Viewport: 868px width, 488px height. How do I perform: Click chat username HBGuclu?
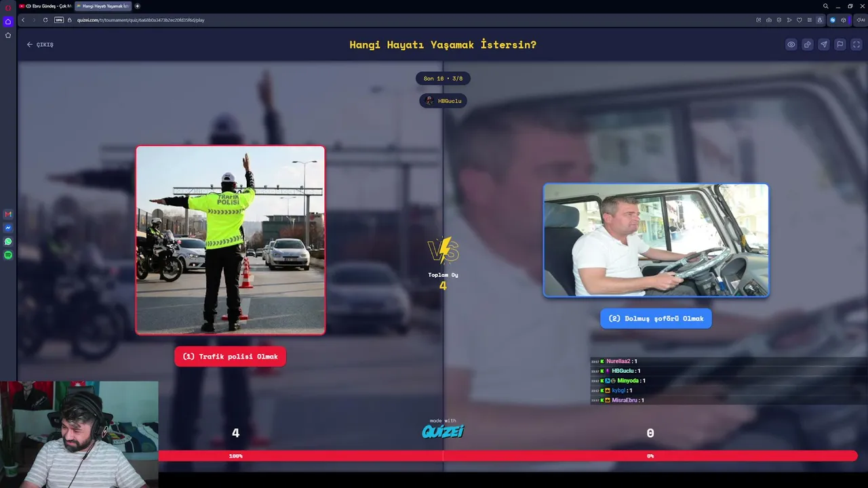coord(623,371)
